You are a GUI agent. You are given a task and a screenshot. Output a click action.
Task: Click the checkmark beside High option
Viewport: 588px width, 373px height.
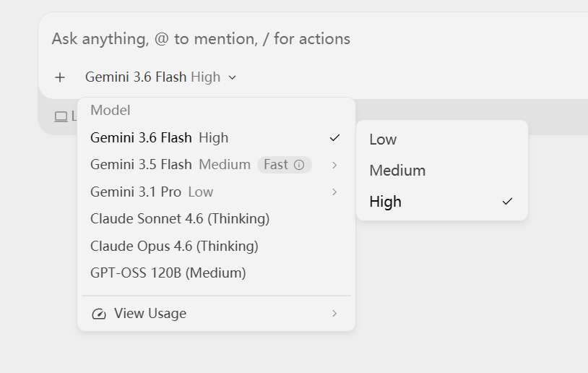point(507,202)
